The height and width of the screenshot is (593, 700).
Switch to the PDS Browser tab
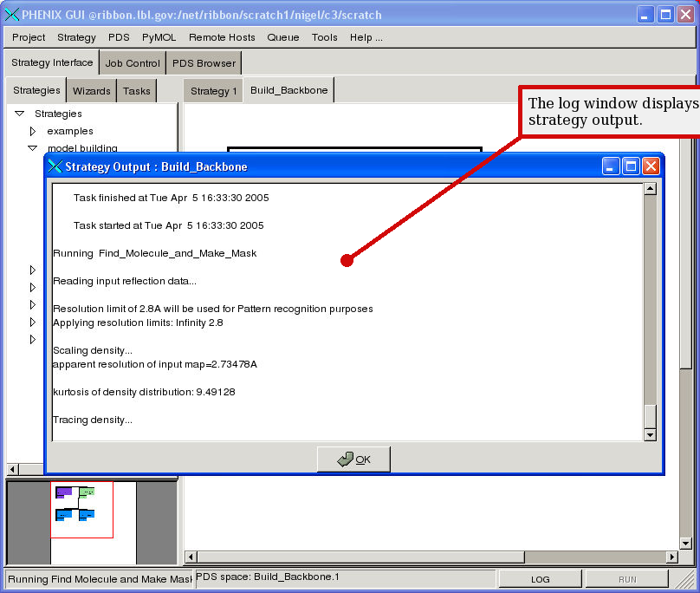(x=204, y=63)
